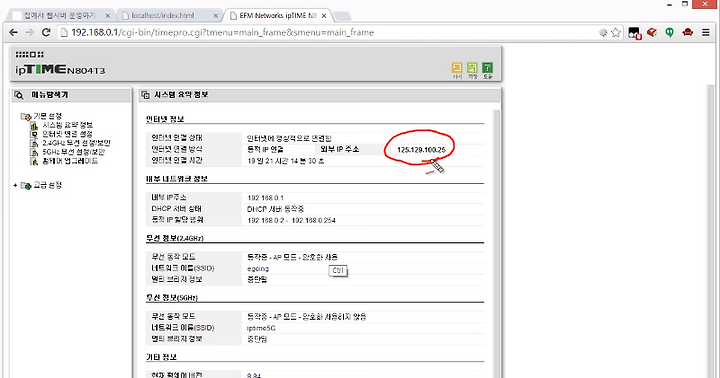Close the first browser tab (집에서 웹서버)
This screenshot has width=720, height=378.
point(107,16)
